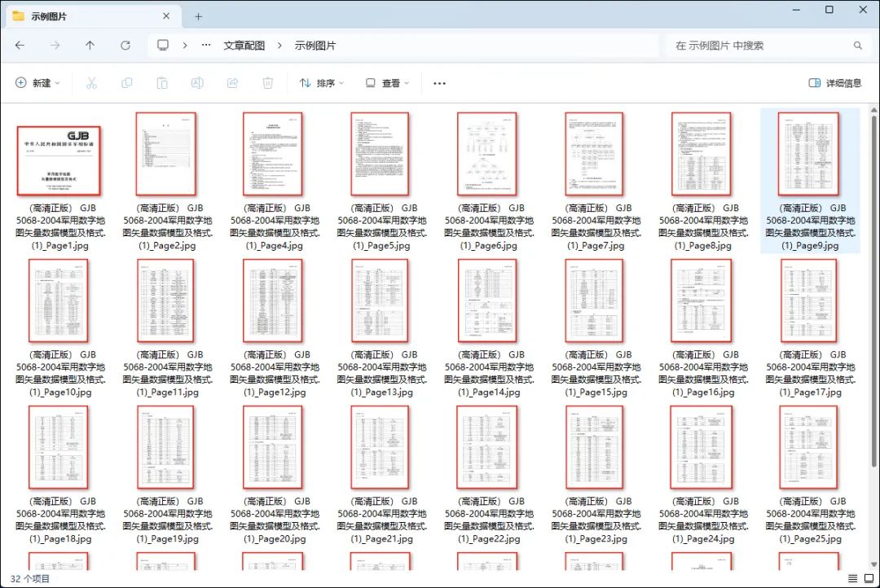Click the 32 个项目 status text

click(x=30, y=578)
